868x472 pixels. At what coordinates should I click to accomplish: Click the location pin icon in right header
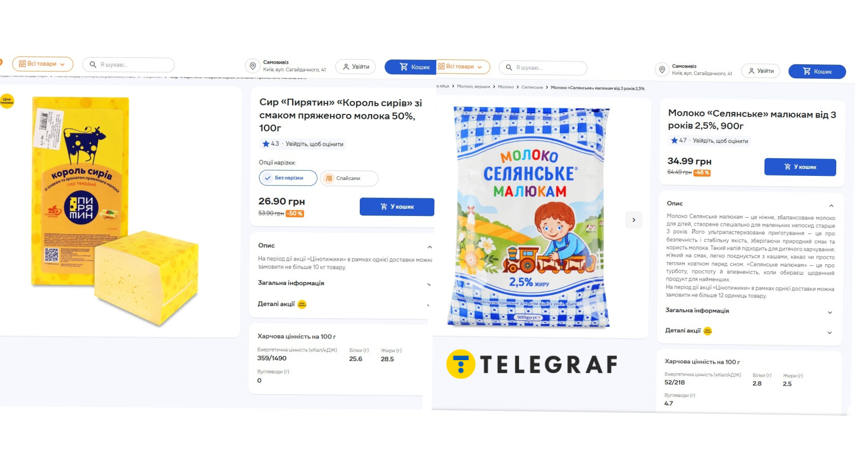(662, 70)
